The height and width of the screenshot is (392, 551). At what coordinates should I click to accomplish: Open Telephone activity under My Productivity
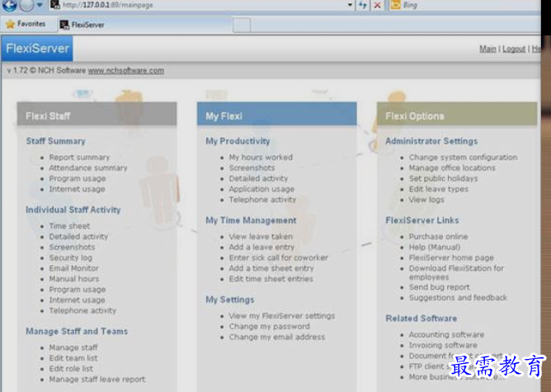(262, 200)
